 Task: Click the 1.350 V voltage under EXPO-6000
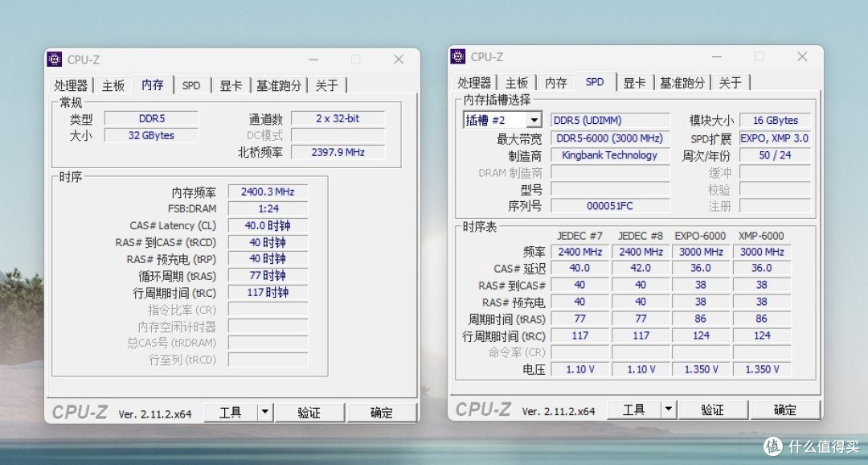701,369
